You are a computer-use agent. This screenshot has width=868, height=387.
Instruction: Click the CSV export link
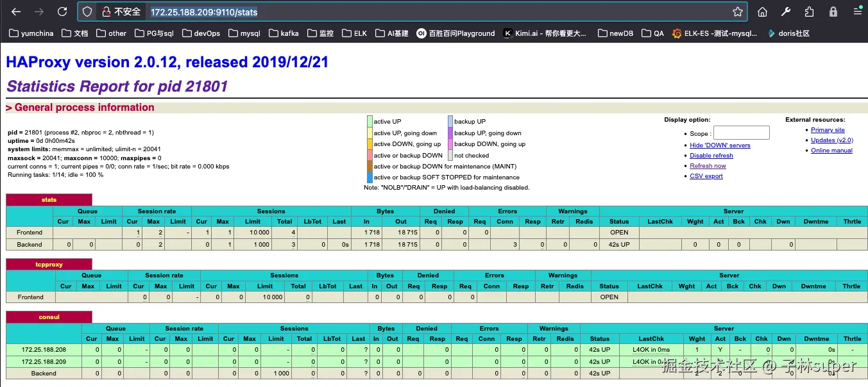click(x=706, y=176)
